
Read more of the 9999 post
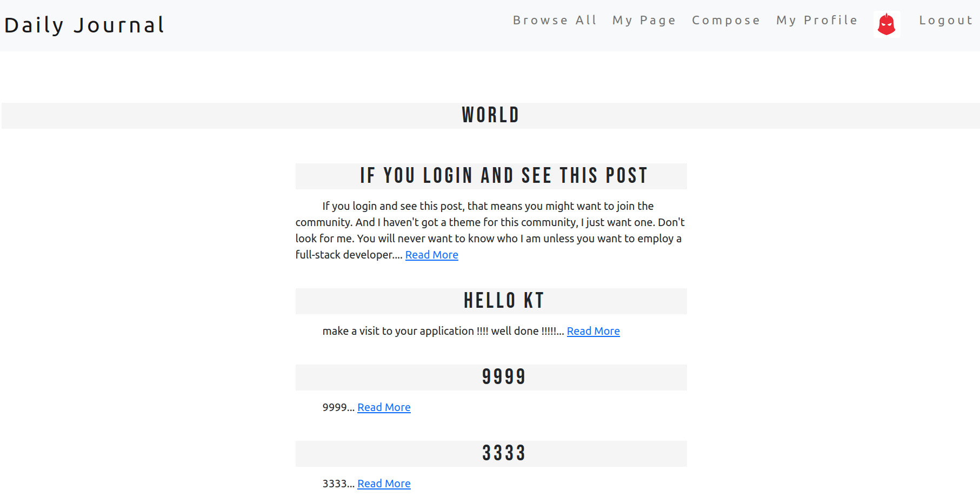coord(384,407)
